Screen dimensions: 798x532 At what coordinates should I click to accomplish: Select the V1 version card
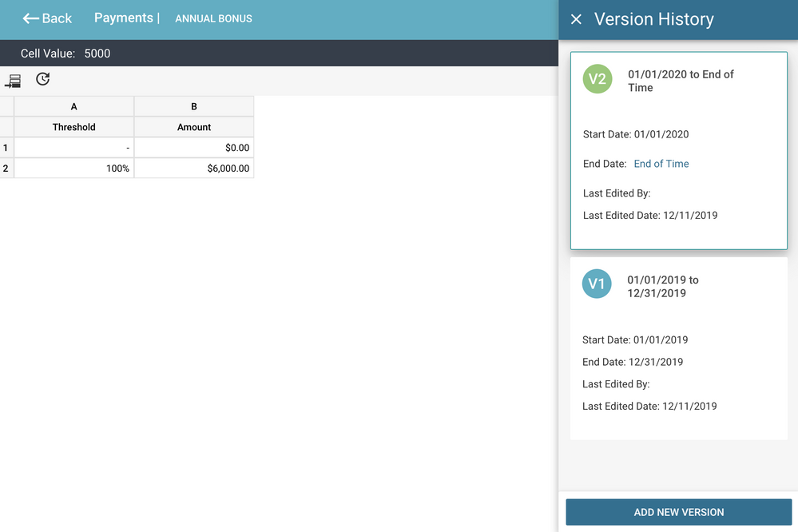677,347
